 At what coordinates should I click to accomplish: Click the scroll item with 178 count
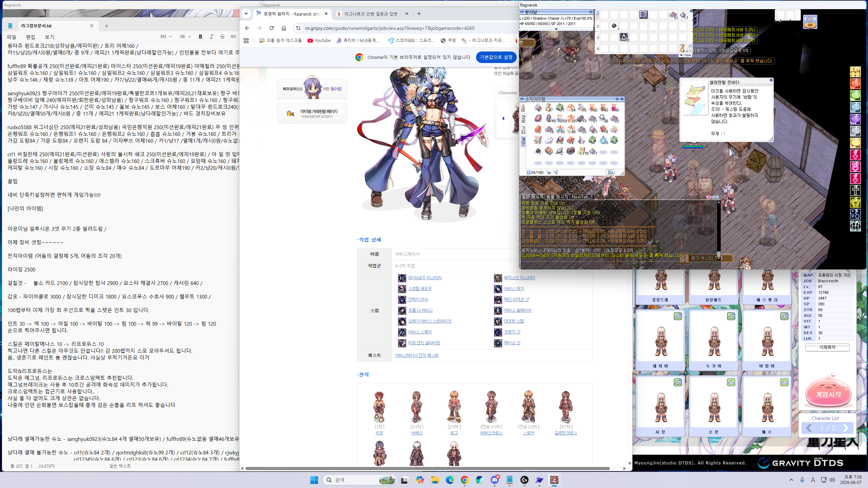[x=582, y=151]
